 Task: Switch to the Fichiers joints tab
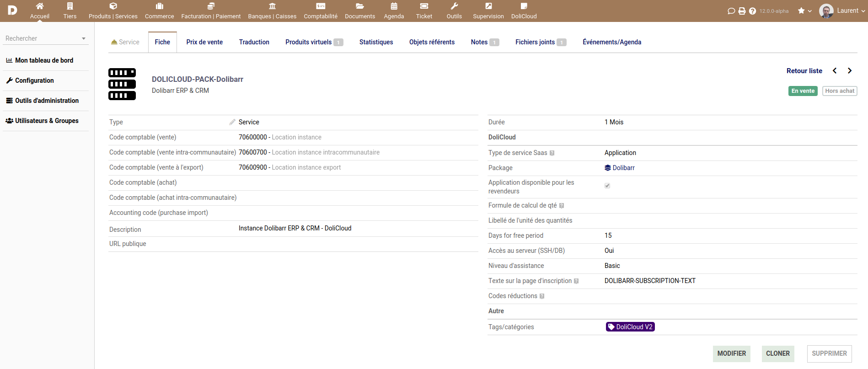pos(541,42)
